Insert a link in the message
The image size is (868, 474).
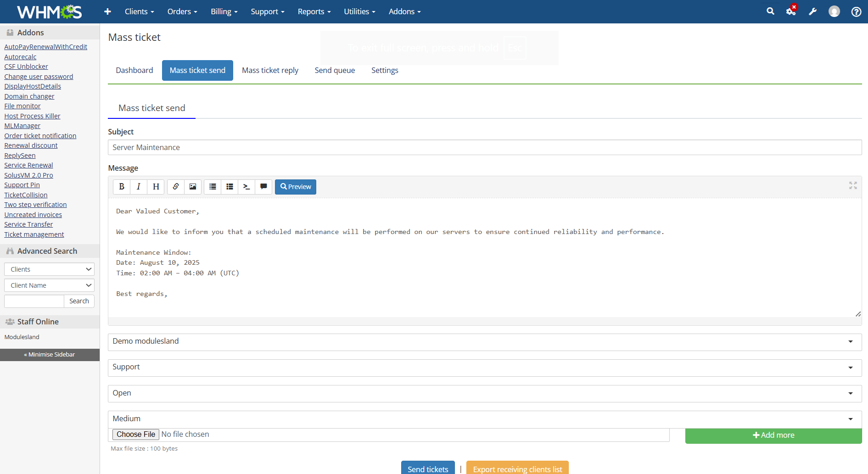(176, 187)
